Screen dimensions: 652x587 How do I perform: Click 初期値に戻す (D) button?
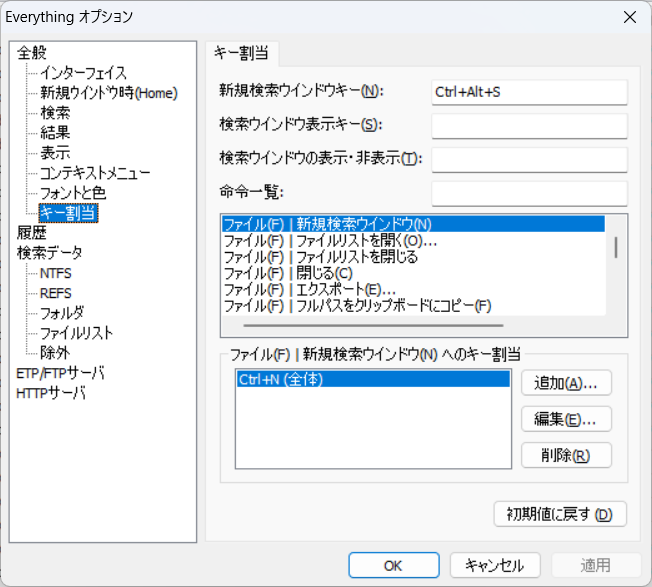560,514
